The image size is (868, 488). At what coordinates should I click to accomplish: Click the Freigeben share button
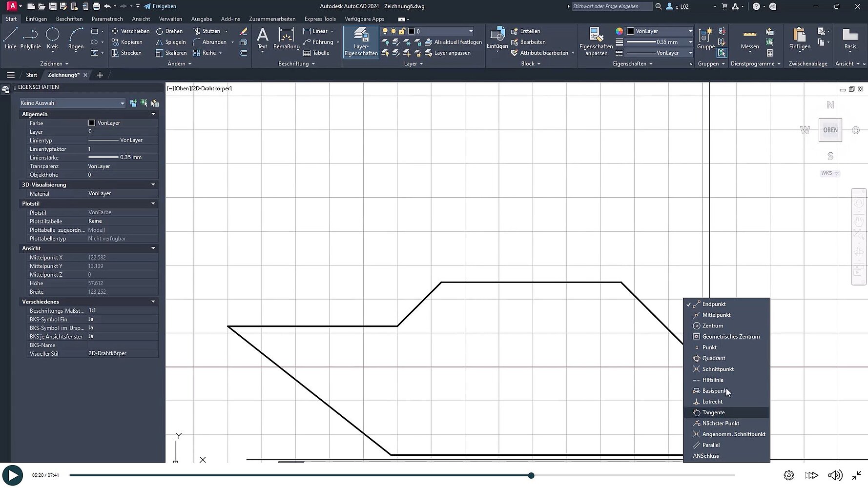click(x=160, y=6)
